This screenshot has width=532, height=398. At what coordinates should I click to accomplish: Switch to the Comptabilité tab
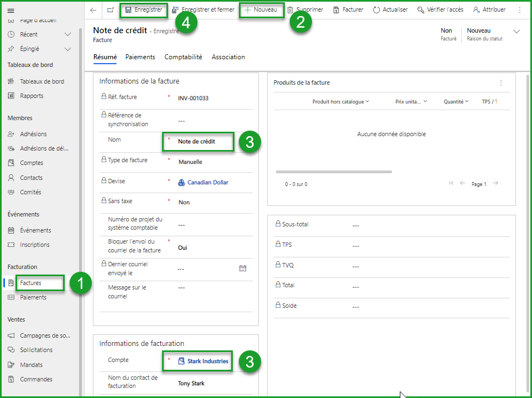pyautogui.click(x=183, y=57)
